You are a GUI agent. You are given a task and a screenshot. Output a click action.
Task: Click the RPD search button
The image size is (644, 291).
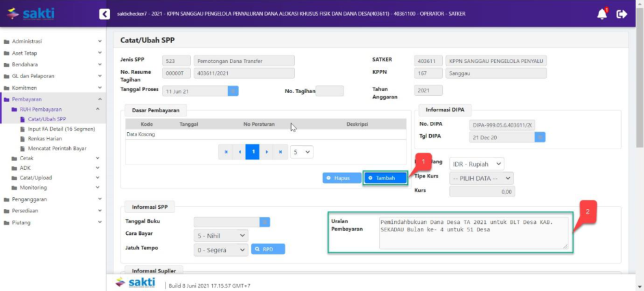point(268,249)
